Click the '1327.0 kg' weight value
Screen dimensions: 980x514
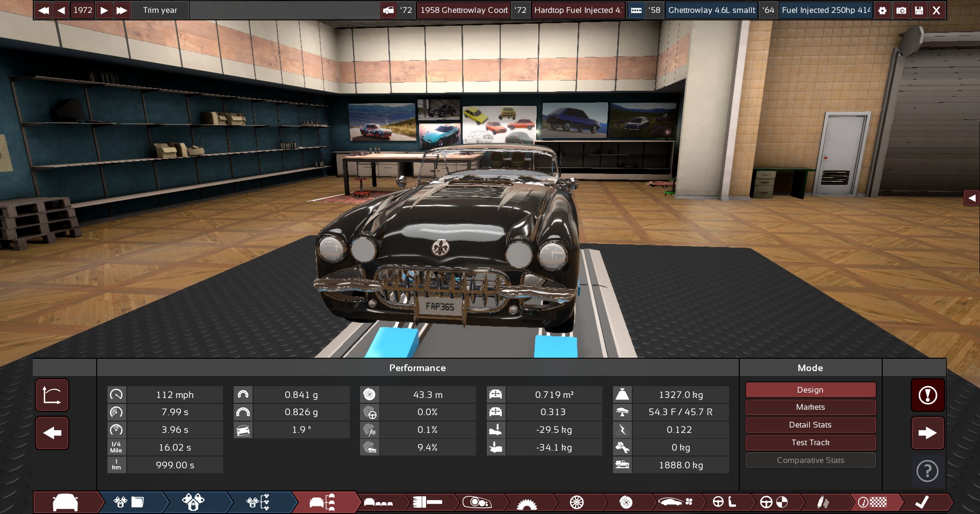click(681, 395)
